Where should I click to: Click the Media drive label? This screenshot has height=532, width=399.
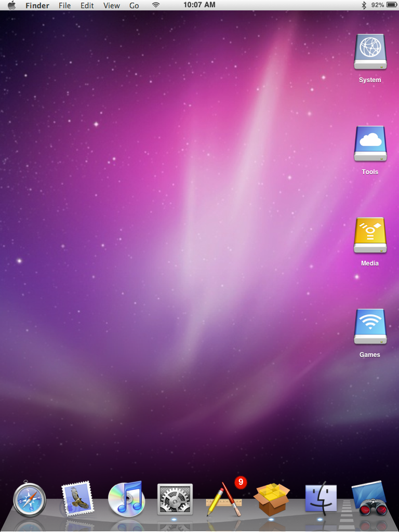pyautogui.click(x=370, y=263)
